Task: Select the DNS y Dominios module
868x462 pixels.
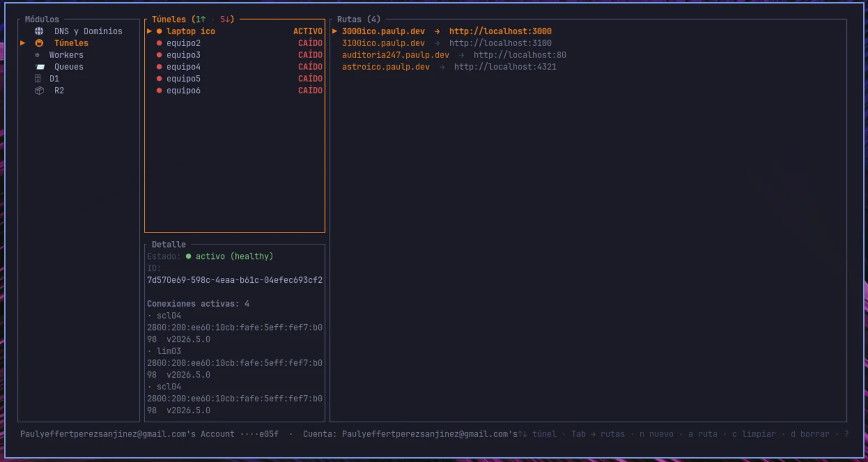Action: pos(88,31)
